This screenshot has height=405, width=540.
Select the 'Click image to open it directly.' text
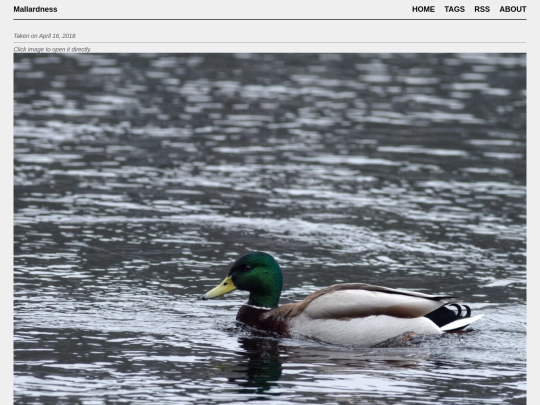[x=52, y=49]
